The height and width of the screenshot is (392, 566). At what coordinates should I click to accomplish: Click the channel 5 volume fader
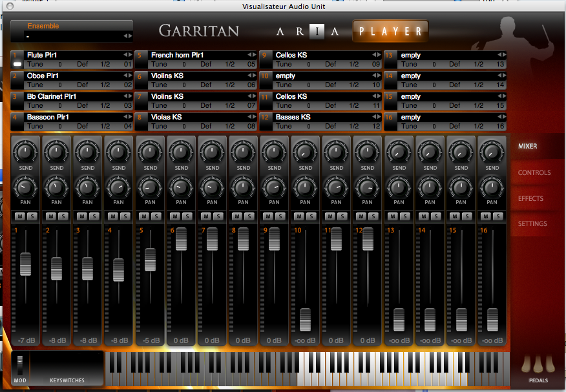150,259
